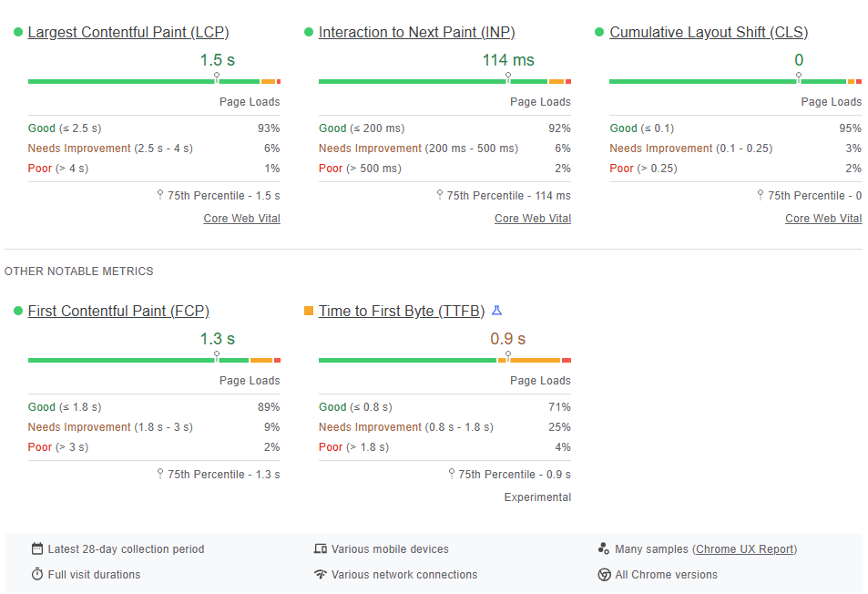
Task: Click the TTFB distribution bar
Action: [444, 359]
